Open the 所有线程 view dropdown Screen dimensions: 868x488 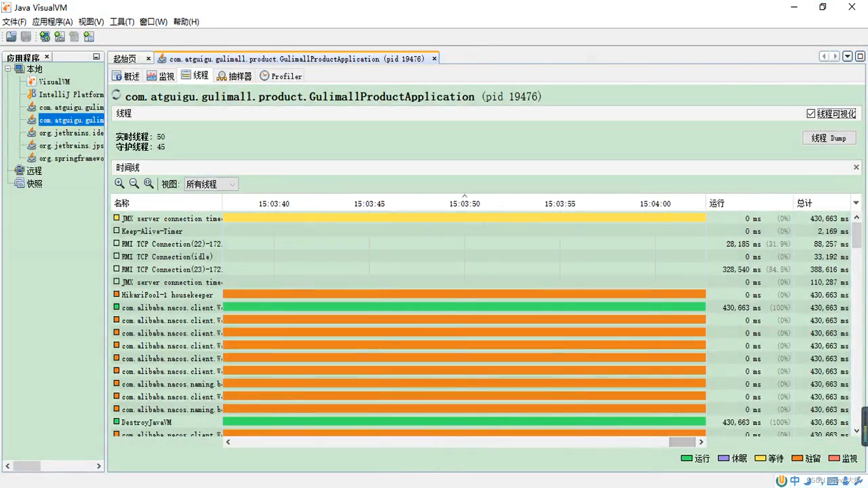211,184
